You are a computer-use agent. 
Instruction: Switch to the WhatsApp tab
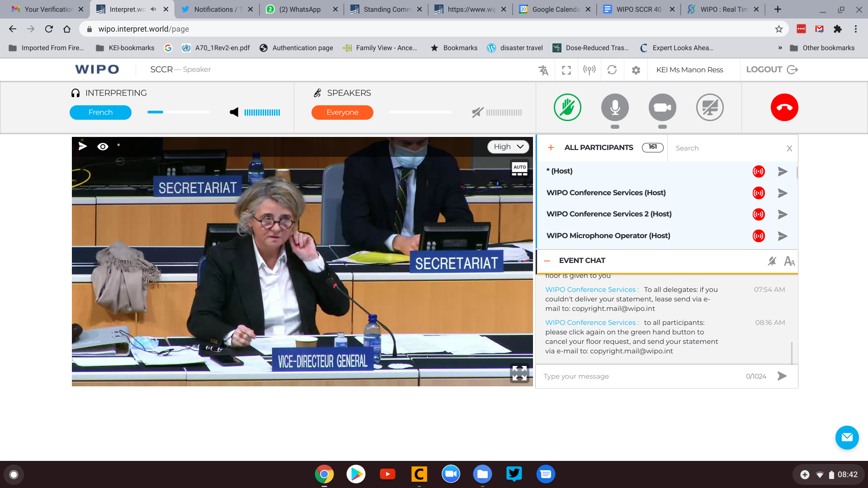pos(300,9)
